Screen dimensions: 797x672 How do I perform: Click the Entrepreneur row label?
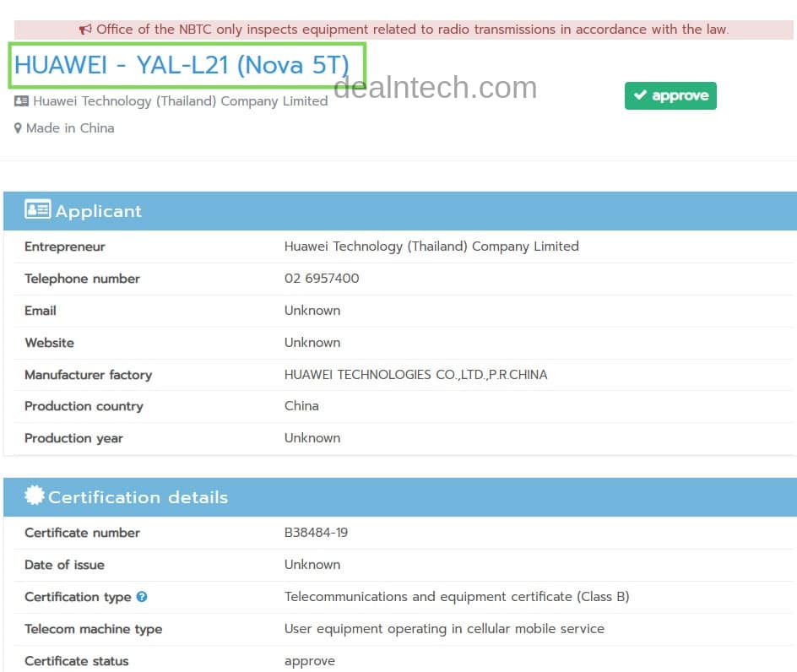tap(64, 247)
